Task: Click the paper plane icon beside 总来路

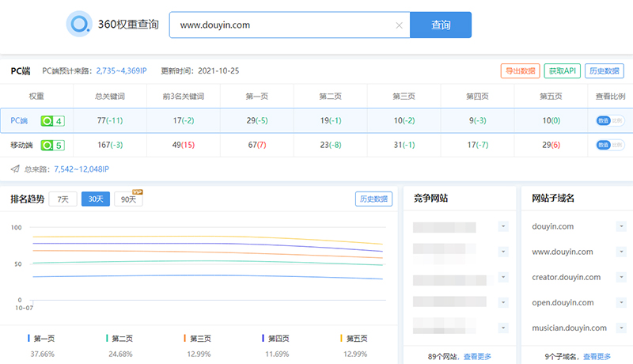Action: [15, 169]
